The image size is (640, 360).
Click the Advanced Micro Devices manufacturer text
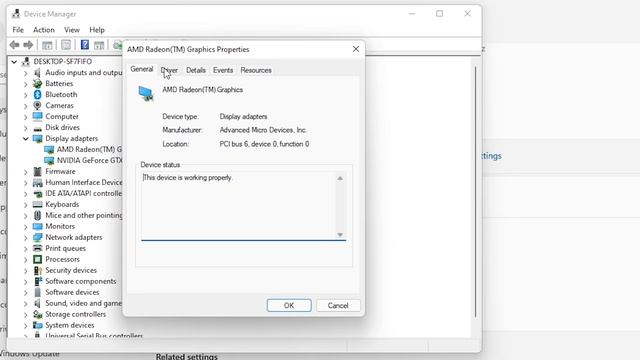263,130
